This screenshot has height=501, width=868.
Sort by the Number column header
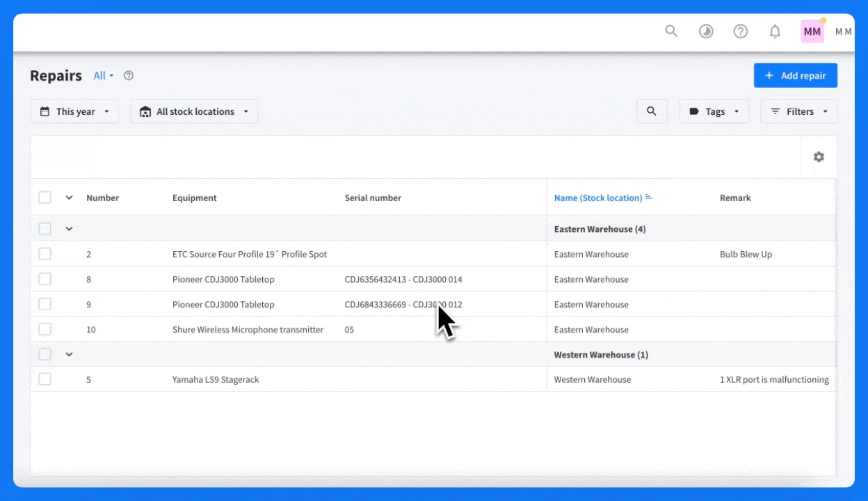coord(103,198)
